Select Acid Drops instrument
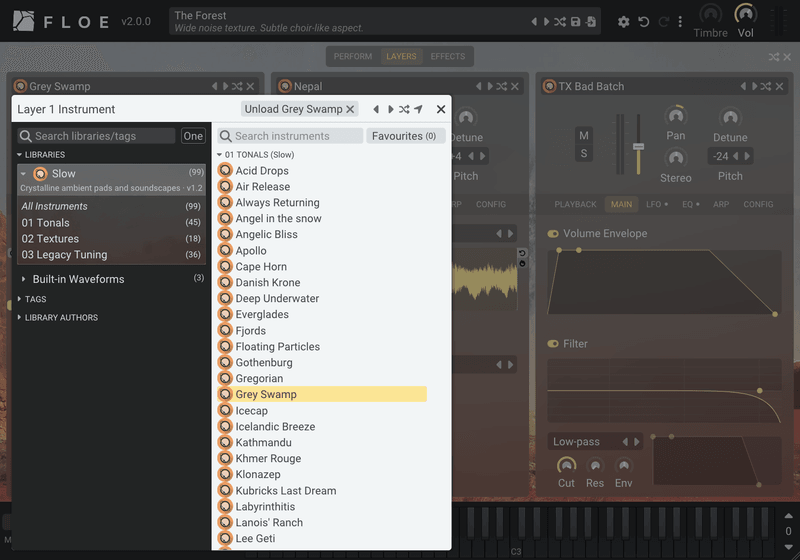The width and height of the screenshot is (800, 560). tap(321, 171)
